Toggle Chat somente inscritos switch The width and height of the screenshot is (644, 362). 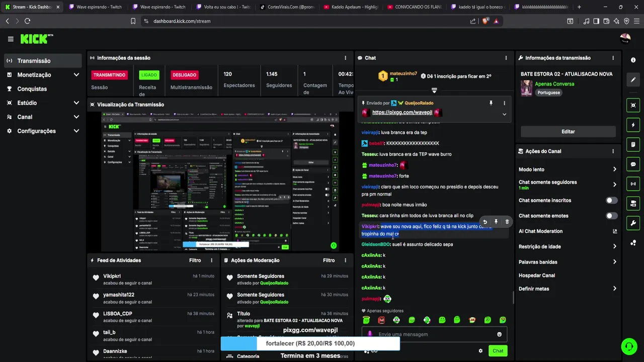coord(611,201)
